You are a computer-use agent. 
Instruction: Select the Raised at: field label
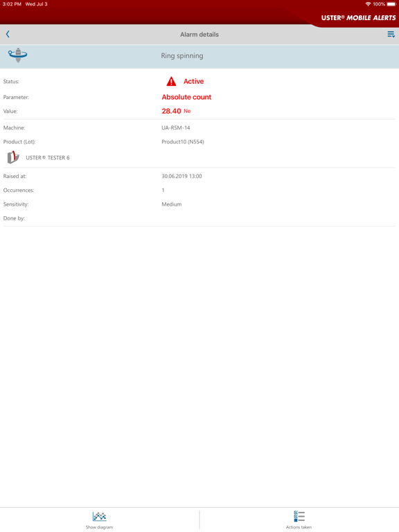[x=15, y=177]
